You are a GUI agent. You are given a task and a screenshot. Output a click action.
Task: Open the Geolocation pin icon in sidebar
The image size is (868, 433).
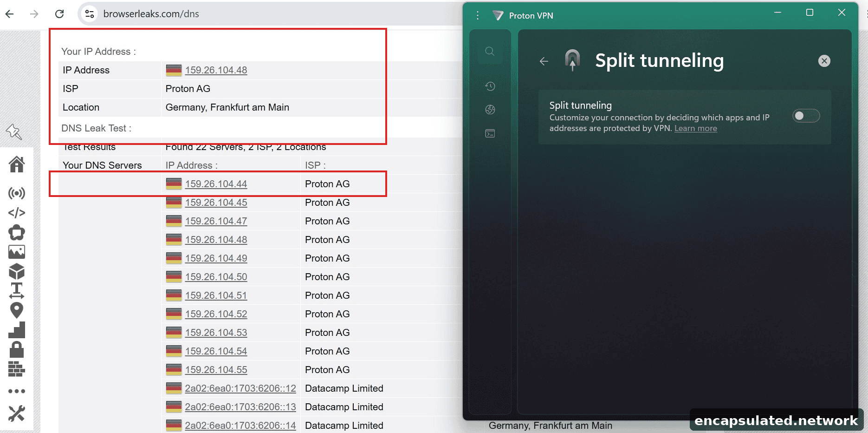pos(17,310)
